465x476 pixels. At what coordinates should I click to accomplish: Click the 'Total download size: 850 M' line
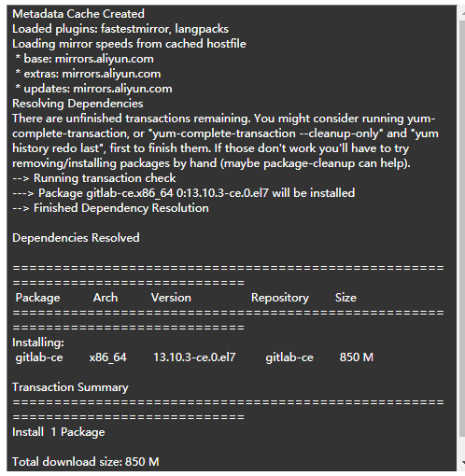coord(86,462)
